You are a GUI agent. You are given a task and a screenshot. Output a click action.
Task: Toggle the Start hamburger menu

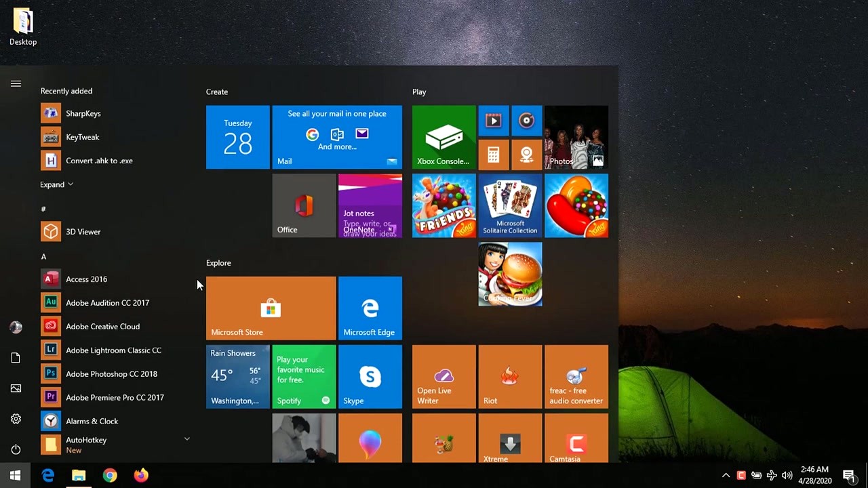coord(16,84)
